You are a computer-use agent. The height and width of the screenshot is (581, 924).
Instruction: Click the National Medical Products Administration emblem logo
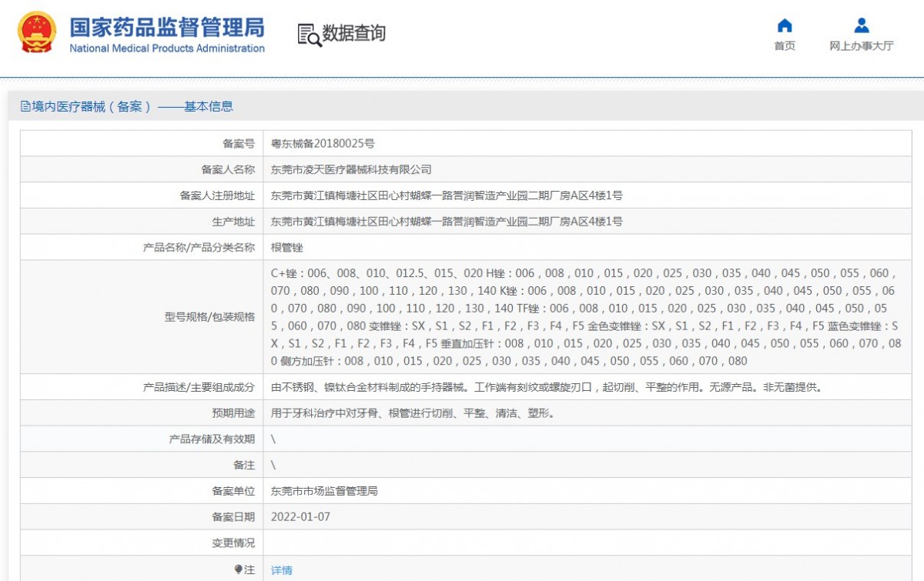37,32
